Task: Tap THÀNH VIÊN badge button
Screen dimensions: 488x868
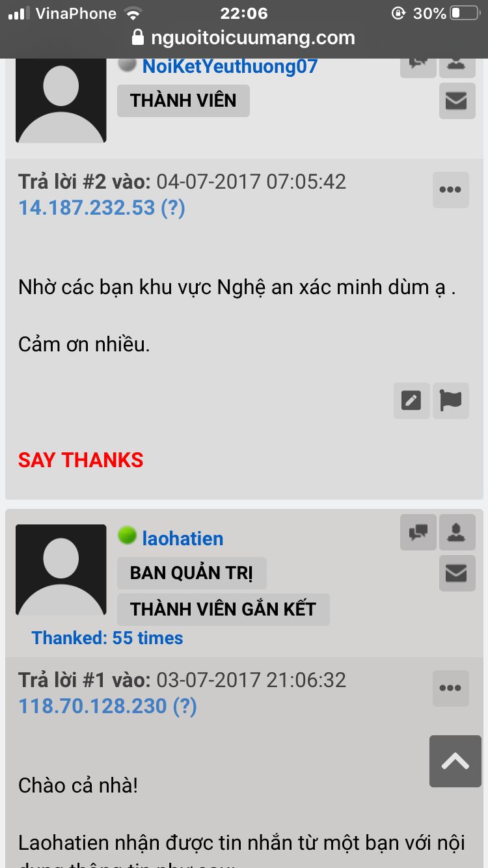Action: 183,101
